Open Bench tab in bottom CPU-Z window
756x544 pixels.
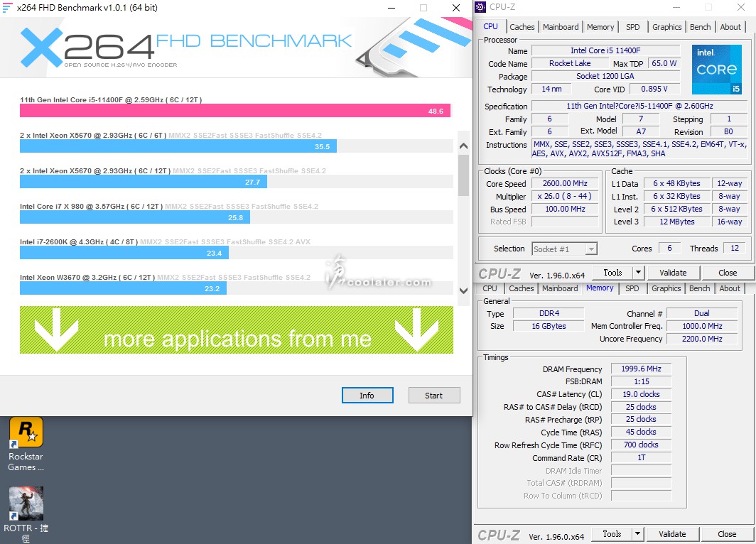point(700,288)
